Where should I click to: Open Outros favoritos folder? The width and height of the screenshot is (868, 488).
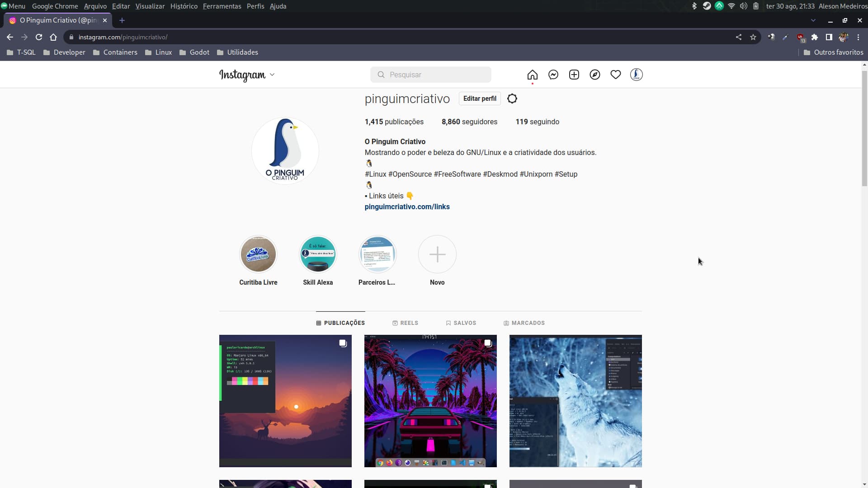[834, 52]
